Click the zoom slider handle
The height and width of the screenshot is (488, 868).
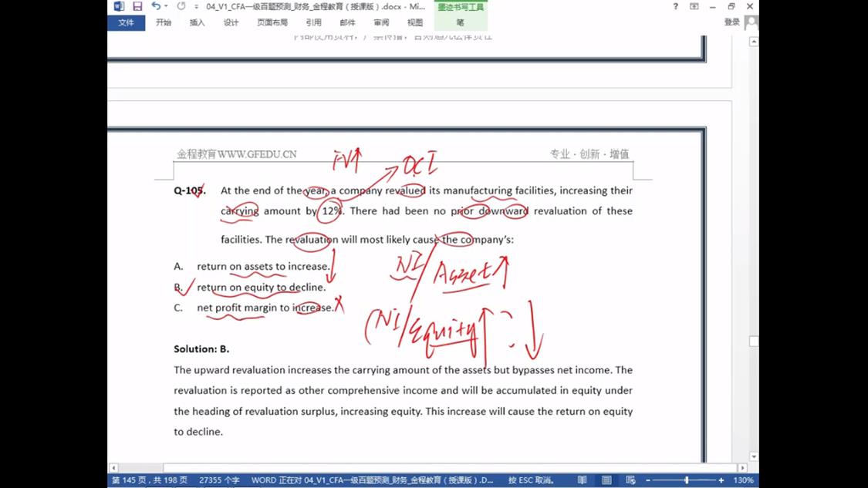(x=687, y=480)
